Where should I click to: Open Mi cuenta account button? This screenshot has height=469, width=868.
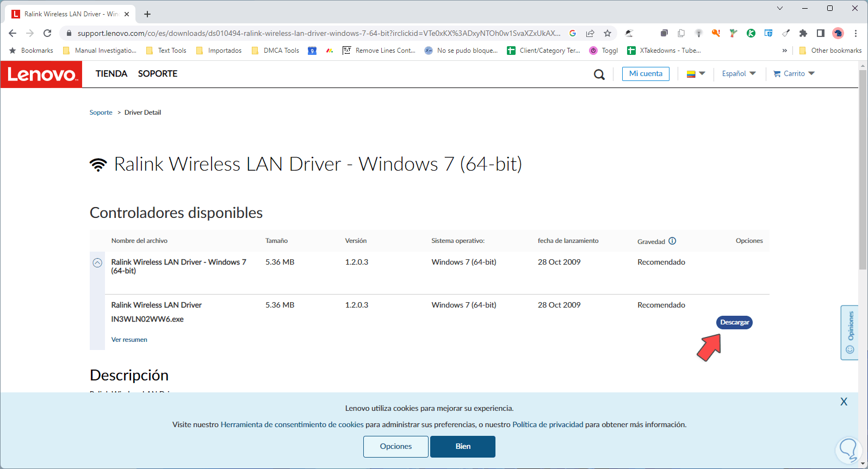646,74
